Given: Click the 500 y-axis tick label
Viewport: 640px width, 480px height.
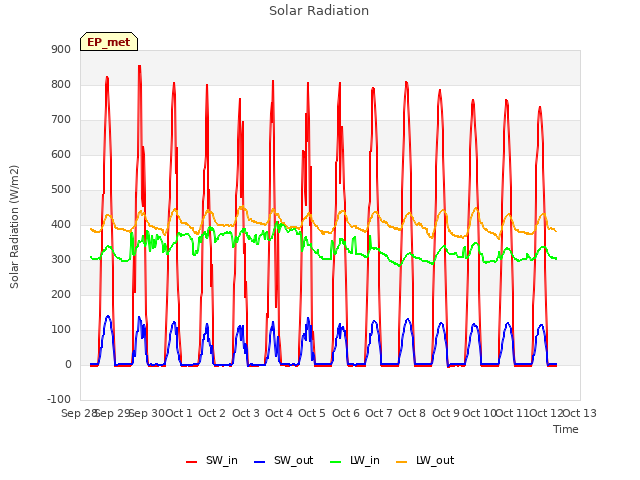Looking at the screenshot, I should click(61, 190).
